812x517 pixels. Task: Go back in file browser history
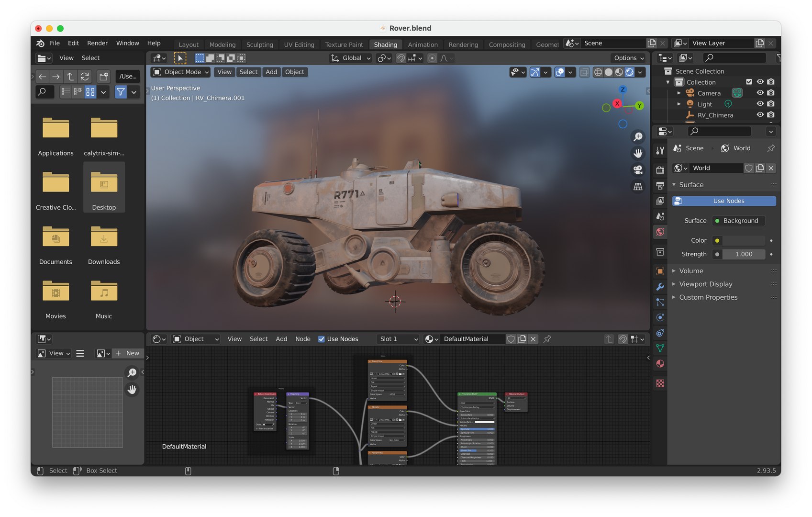coord(43,77)
